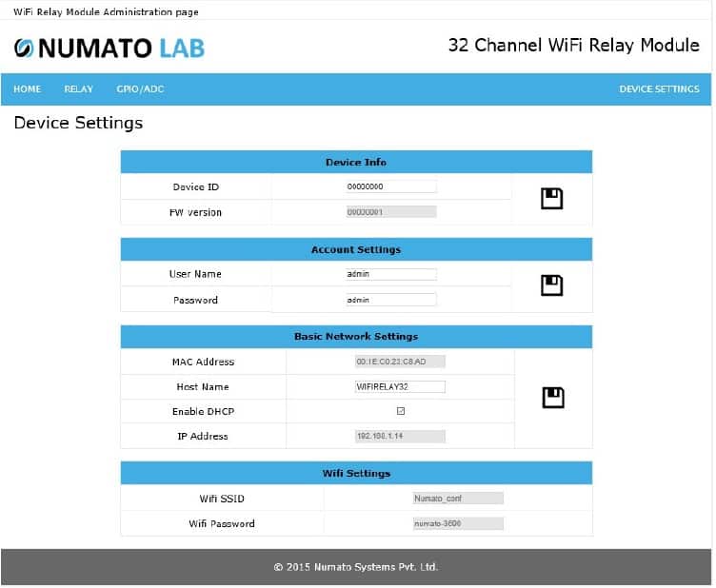Click the Wifi SSID field

[457, 498]
